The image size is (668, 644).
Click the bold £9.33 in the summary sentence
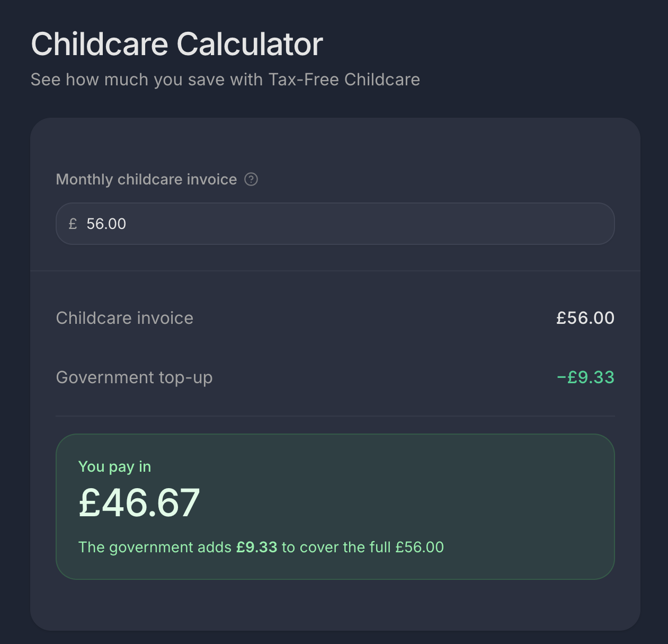point(257,547)
